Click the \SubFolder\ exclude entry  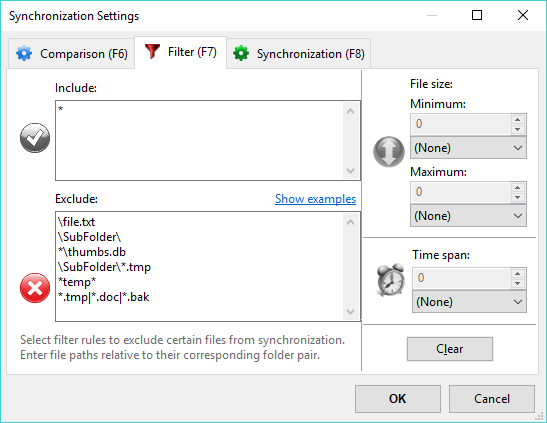(89, 237)
